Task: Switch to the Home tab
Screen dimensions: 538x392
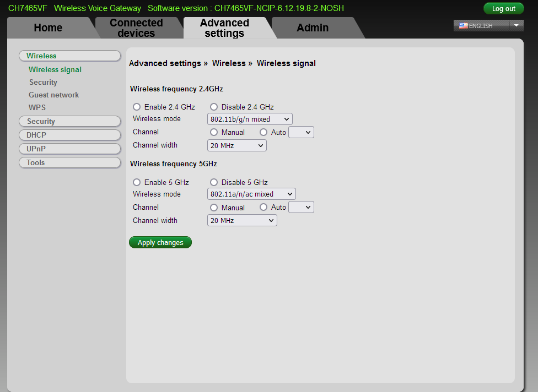Action: click(x=49, y=28)
